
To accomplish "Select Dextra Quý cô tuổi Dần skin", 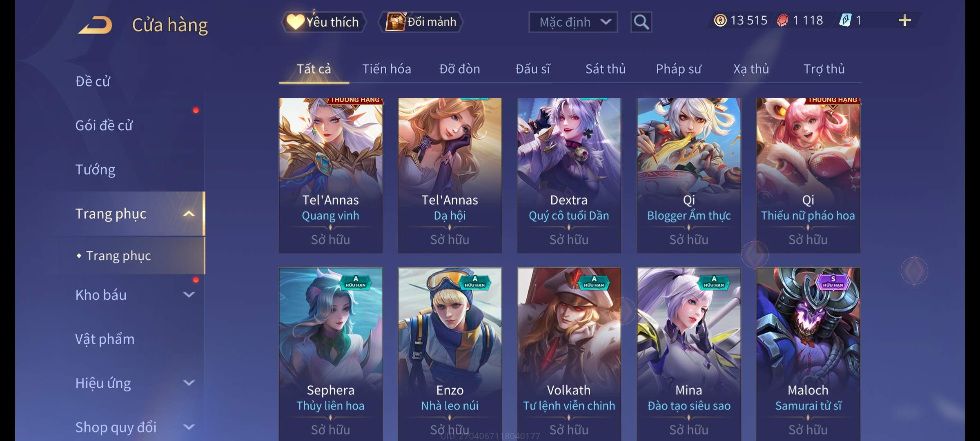I will [569, 176].
